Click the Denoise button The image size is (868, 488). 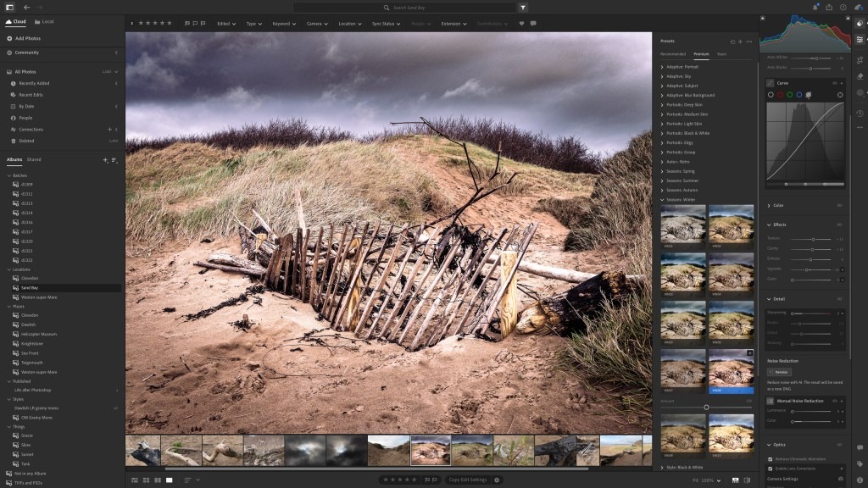click(x=778, y=372)
